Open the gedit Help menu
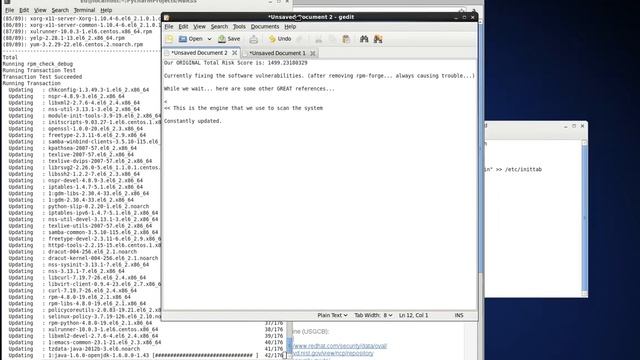Image resolution: width=640 pixels, height=360 pixels. point(290,27)
